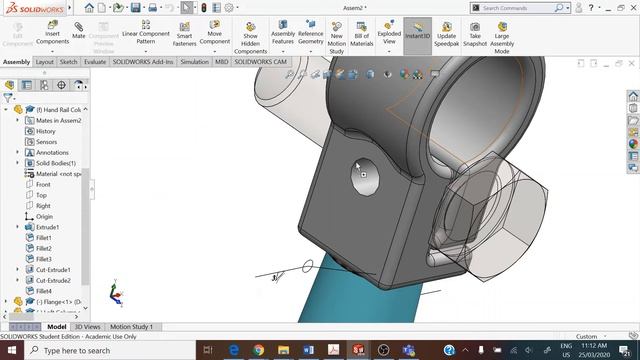Create an Exploded View
This screenshot has height=360, width=640.
coord(389,33)
